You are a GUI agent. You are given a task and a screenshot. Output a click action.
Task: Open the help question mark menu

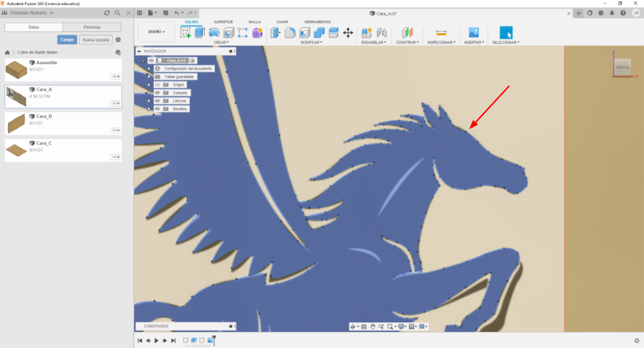623,13
